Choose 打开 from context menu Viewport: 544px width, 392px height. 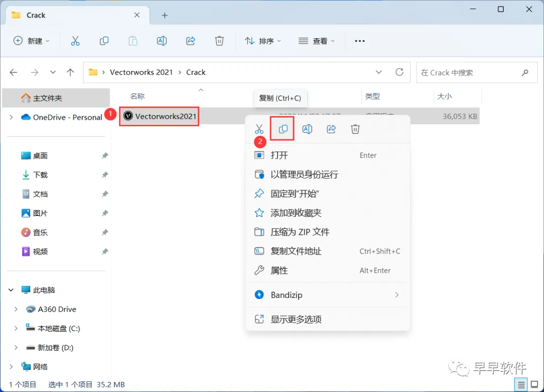pyautogui.click(x=327, y=155)
